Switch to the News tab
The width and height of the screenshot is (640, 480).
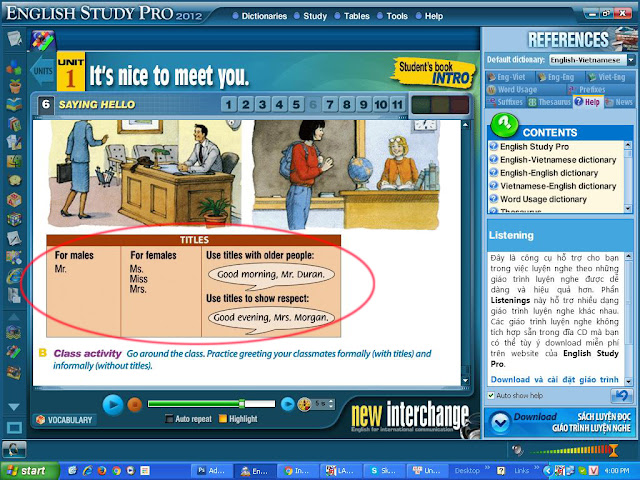[619, 102]
